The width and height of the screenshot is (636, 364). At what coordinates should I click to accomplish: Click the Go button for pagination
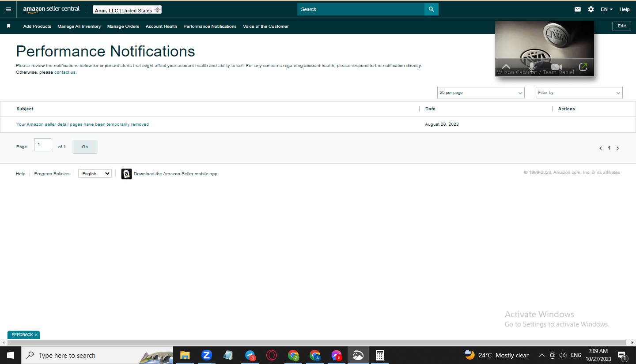coord(85,147)
